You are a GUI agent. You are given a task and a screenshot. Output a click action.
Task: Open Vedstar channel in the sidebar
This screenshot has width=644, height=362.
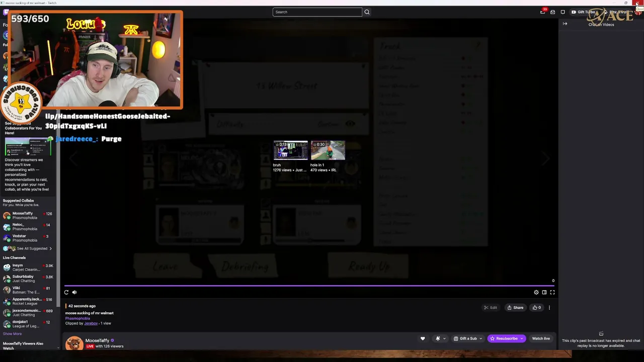[x=28, y=238]
